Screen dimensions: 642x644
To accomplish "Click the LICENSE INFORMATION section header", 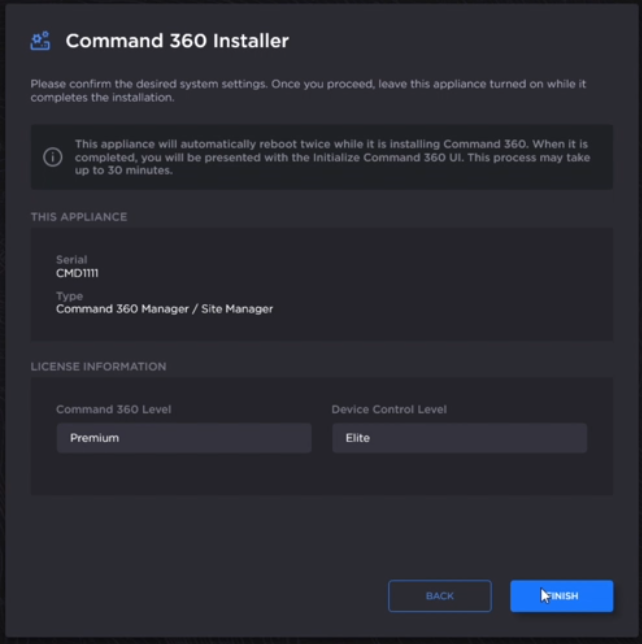I will (x=98, y=367).
